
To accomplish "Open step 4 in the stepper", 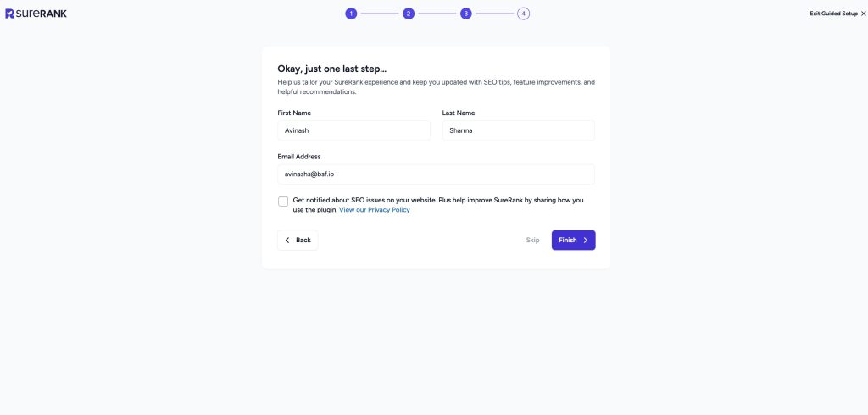I will tap(524, 14).
